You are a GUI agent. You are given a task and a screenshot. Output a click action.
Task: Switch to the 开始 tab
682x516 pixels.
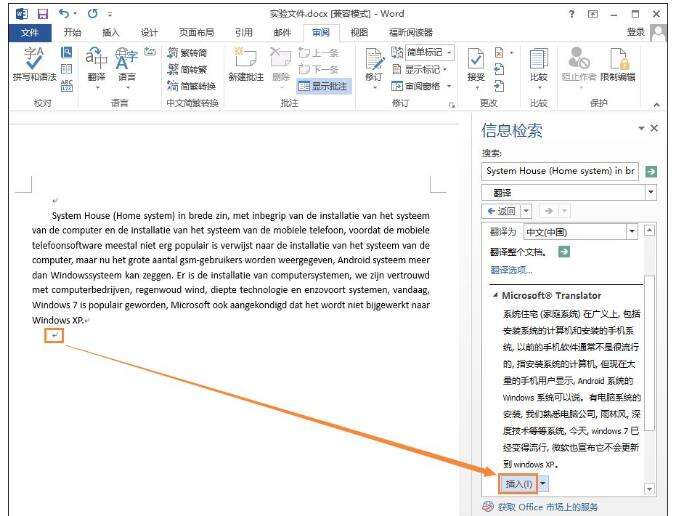pos(72,32)
